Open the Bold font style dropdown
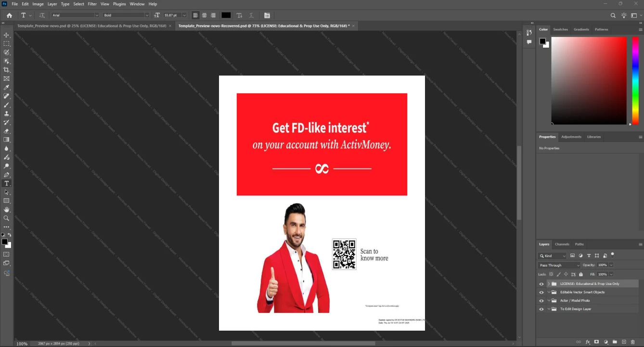Image resolution: width=644 pixels, height=347 pixels. click(x=126, y=15)
